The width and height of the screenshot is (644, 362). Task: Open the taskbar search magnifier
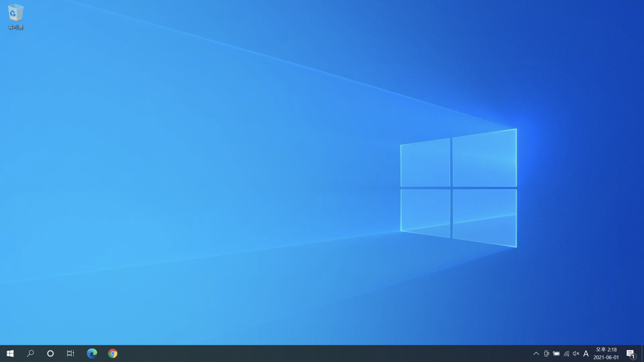click(x=30, y=353)
